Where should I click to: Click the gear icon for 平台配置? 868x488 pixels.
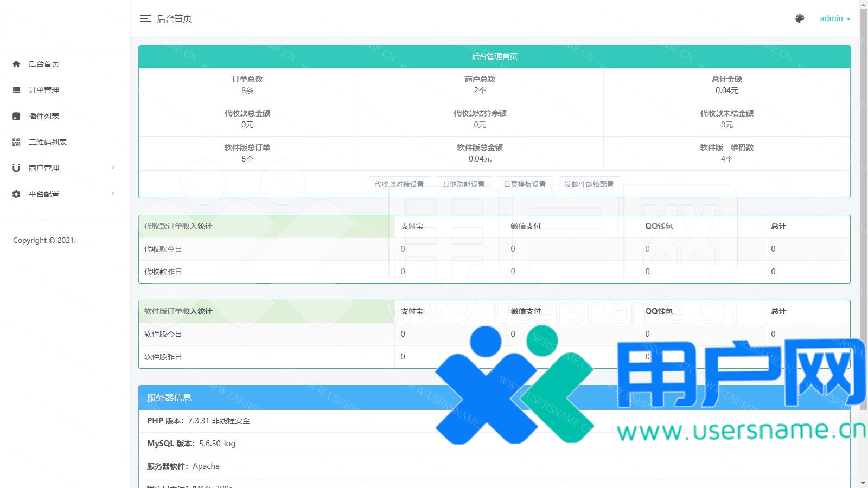coord(16,194)
